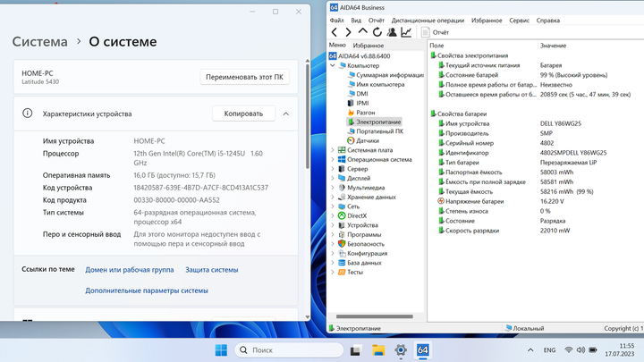Select AIDA64 v6.88.6400 root node
Image resolution: width=644 pixels, height=362 pixels.
pyautogui.click(x=360, y=56)
